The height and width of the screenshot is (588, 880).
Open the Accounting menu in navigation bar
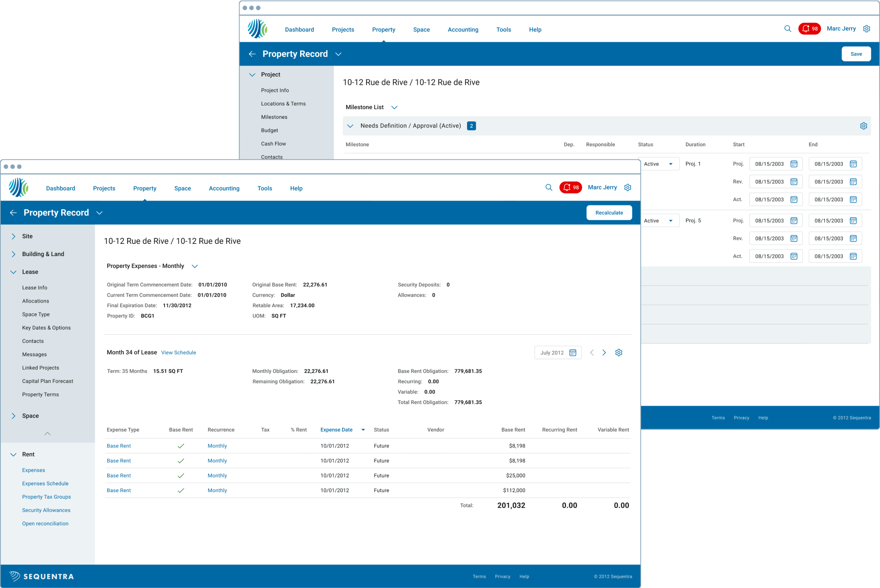pyautogui.click(x=224, y=189)
